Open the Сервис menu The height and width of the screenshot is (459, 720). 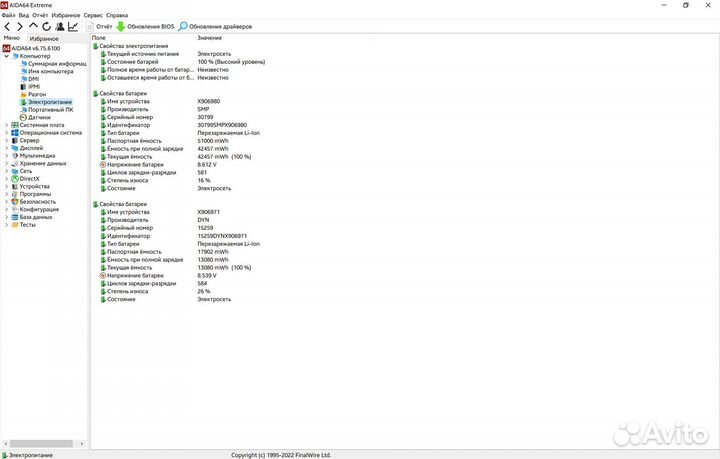(92, 16)
